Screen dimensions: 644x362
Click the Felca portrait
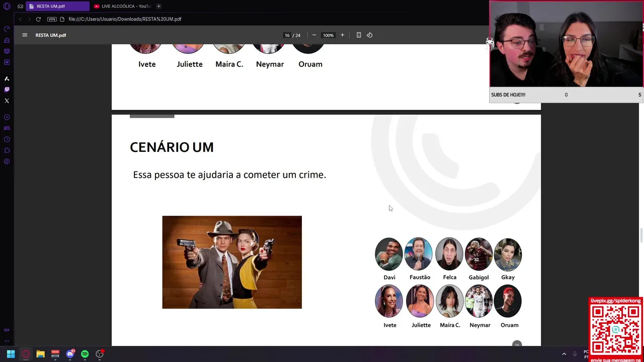click(x=449, y=254)
